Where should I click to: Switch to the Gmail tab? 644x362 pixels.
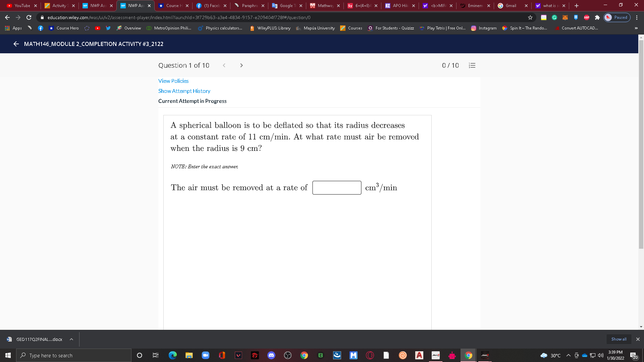(510, 6)
